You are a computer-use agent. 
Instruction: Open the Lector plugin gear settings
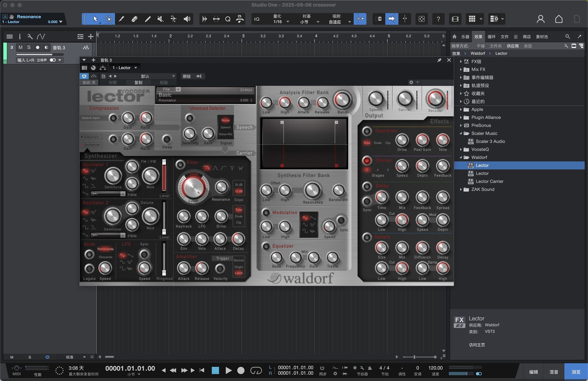[x=411, y=82]
